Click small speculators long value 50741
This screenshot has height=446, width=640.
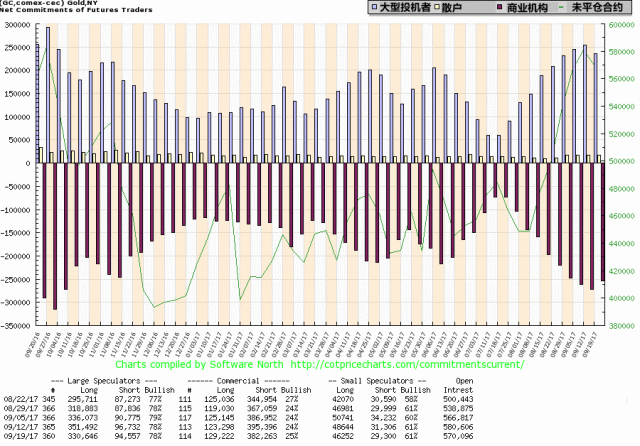click(x=344, y=418)
